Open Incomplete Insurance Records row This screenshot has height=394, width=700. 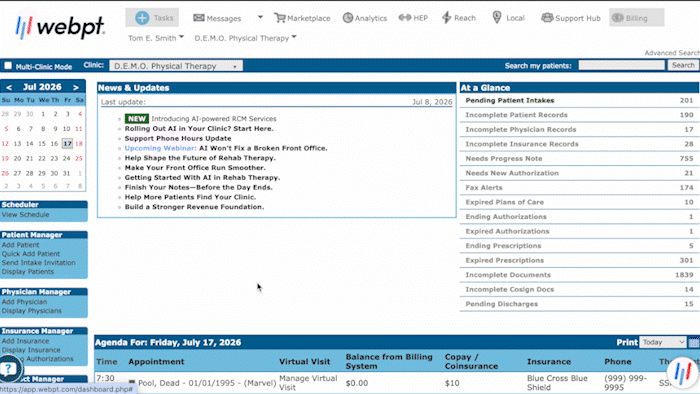pos(579,144)
